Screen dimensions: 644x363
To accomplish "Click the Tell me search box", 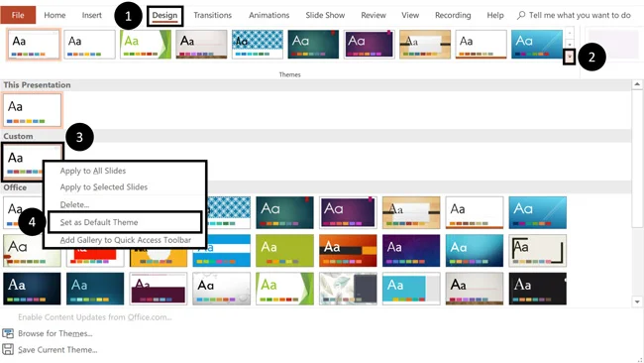I will click(x=574, y=15).
